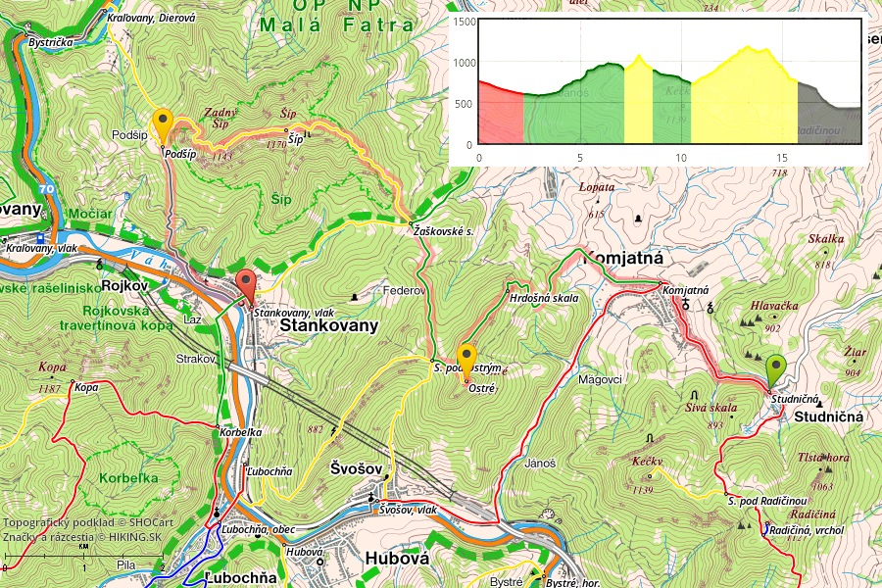This screenshot has height=588, width=882.
Task: Click the red first segment of elevation profile
Action: pyautogui.click(x=500, y=118)
